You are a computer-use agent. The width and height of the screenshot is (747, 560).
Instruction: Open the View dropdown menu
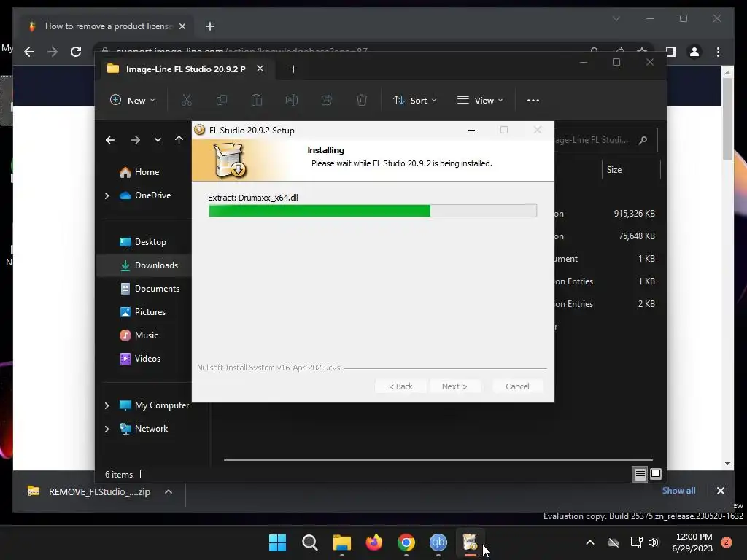click(480, 101)
